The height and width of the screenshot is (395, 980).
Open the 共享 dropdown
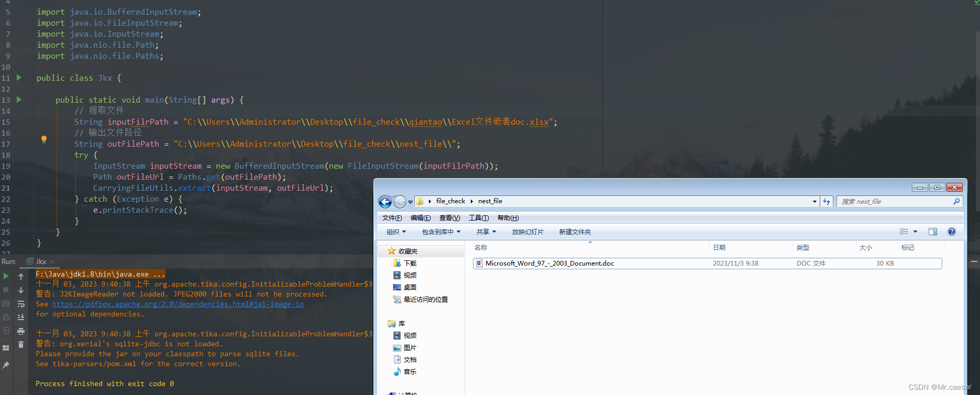(486, 232)
